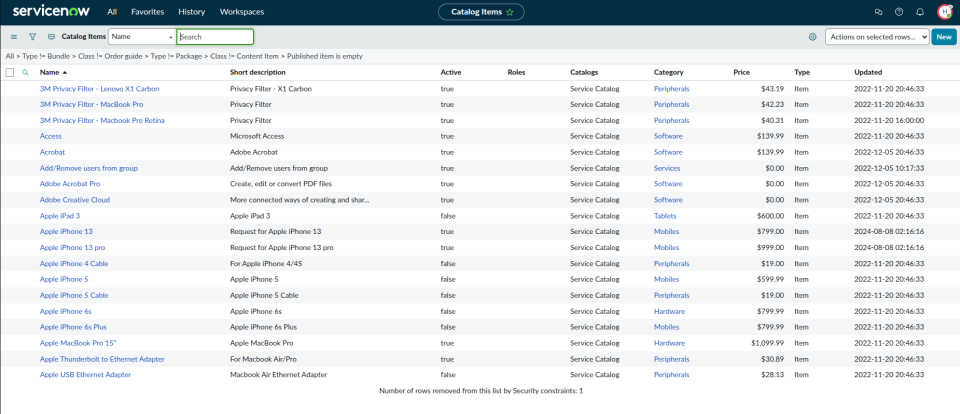The width and height of the screenshot is (960, 414).
Task: Favorite Catalog Items with the star icon
Action: tap(510, 12)
